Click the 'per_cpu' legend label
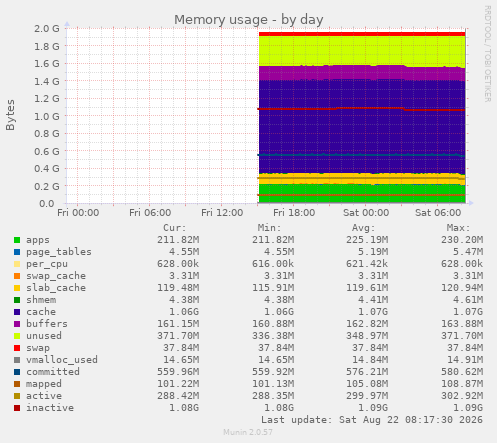497x443 pixels. [x=47, y=264]
